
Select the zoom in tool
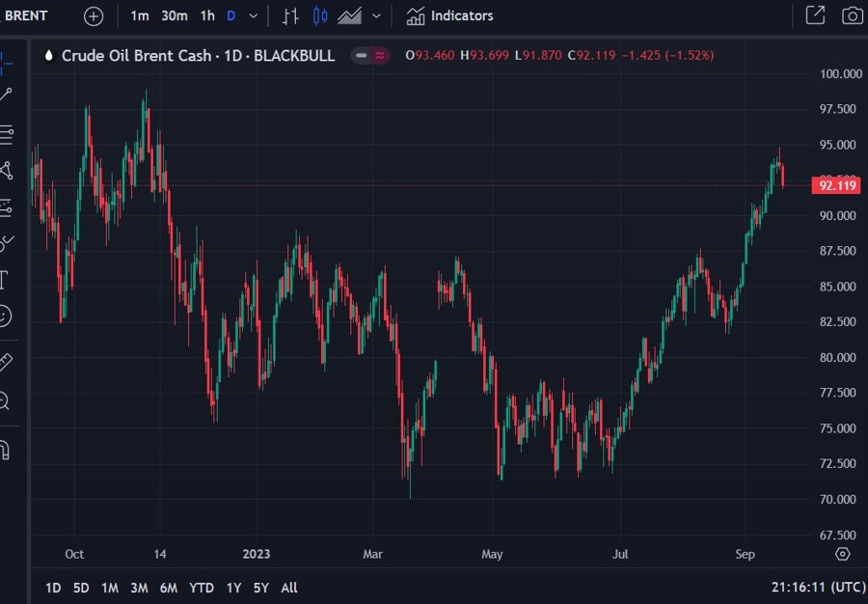5,400
